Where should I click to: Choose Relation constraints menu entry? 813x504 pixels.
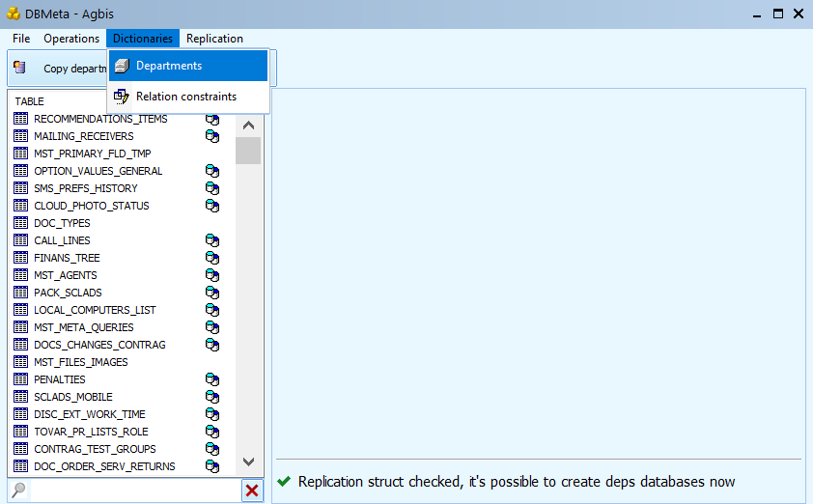coord(188,97)
